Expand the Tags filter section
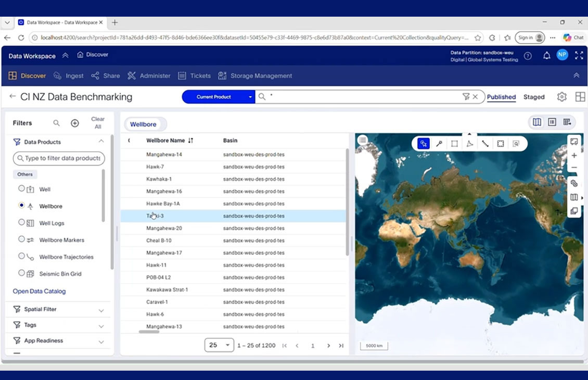This screenshot has height=380, width=588. pos(101,326)
